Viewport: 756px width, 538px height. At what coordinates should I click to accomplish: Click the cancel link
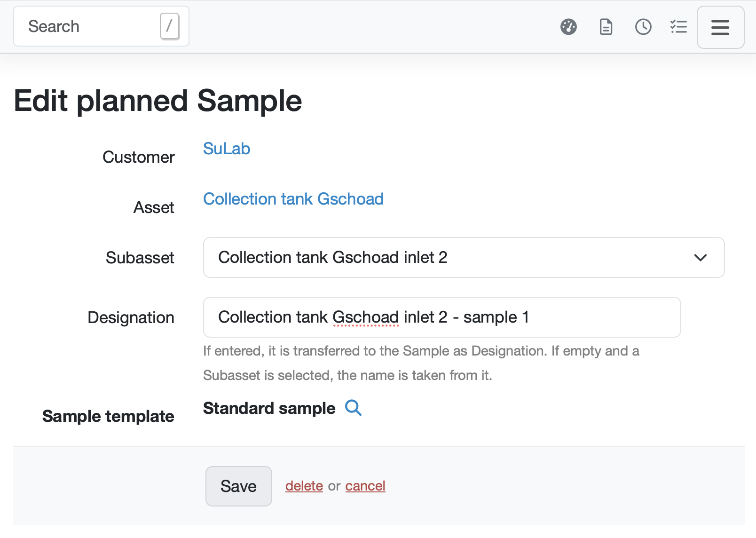(365, 486)
